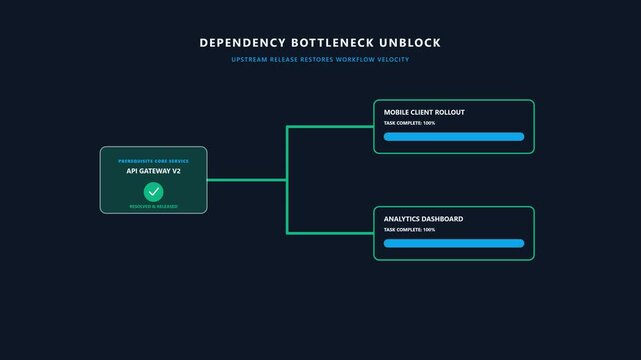The width and height of the screenshot is (641, 360).
Task: Select the Mobile Client Rollout progress bar
Action: (454, 137)
